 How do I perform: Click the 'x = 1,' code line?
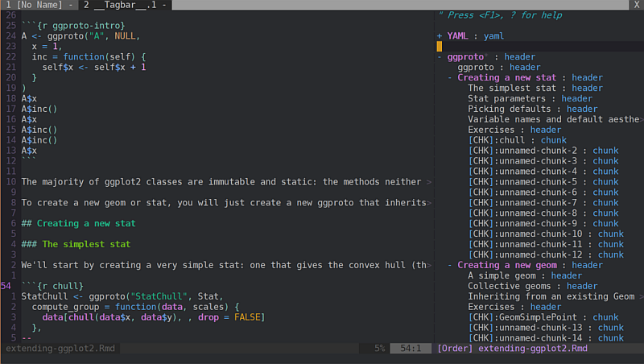click(x=47, y=47)
